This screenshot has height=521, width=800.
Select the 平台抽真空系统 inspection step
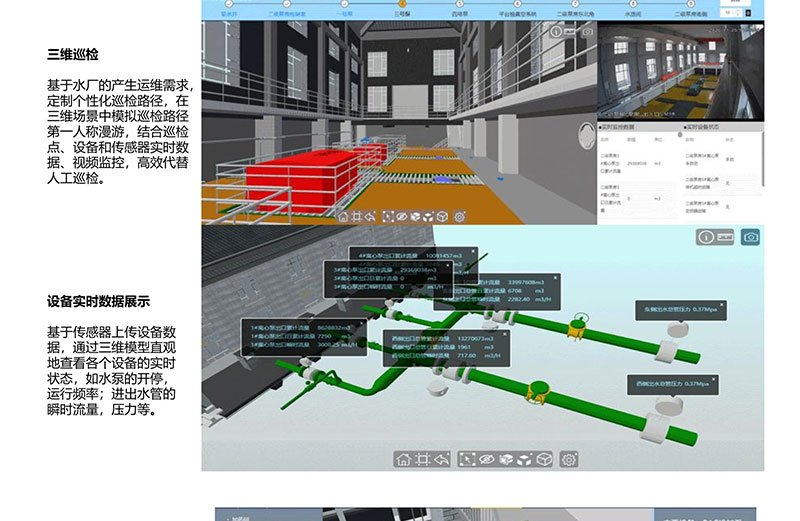click(517, 15)
